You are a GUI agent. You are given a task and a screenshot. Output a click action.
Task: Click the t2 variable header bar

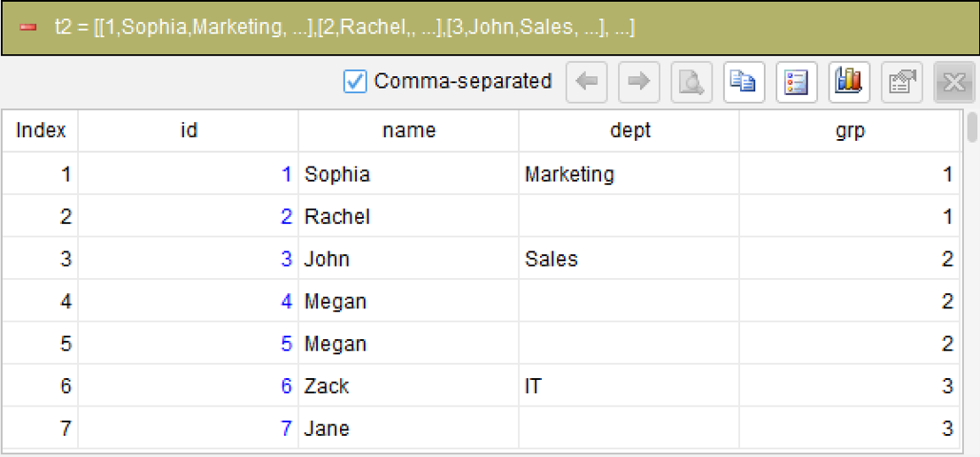click(490, 28)
